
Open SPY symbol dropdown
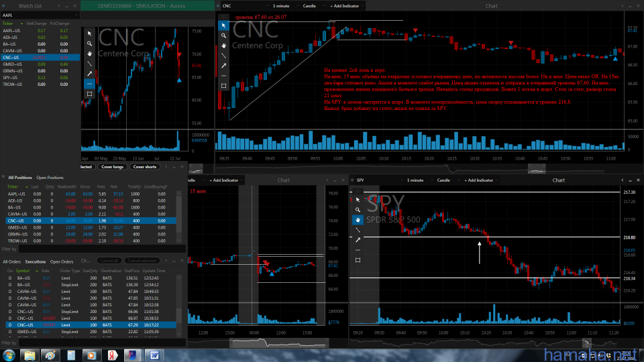[x=380, y=180]
